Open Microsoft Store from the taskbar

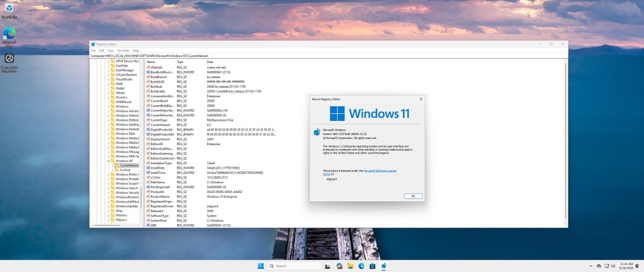[372, 266]
